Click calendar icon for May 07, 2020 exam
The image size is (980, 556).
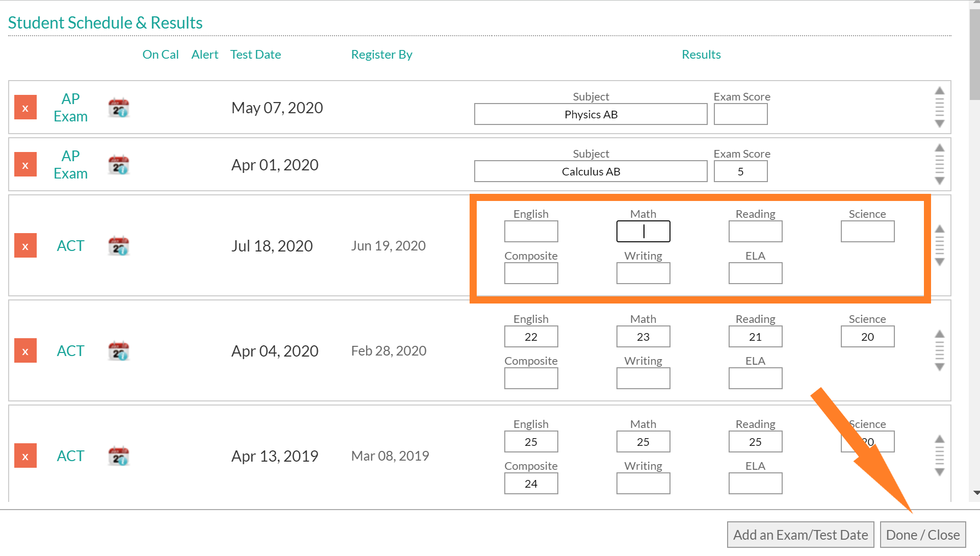(119, 108)
